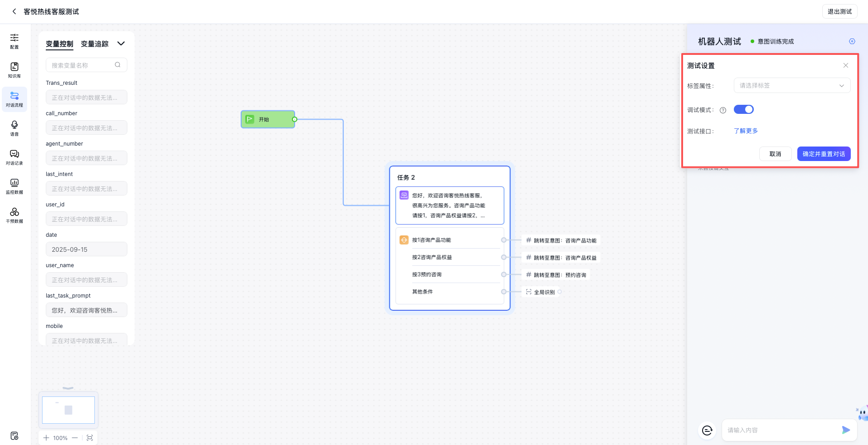The width and height of the screenshot is (868, 445).
Task: Click the fit-to-screen canvas icon
Action: (90, 438)
